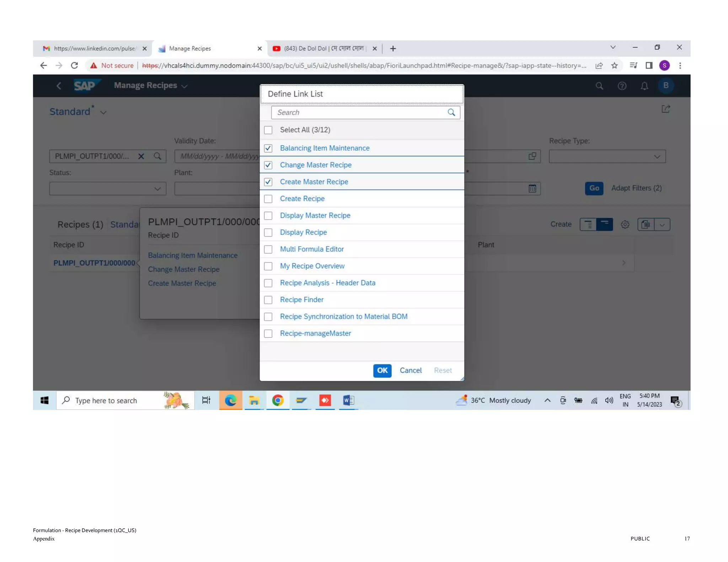The width and height of the screenshot is (728, 562).
Task: Open Google Chrome from the taskbar
Action: [278, 400]
